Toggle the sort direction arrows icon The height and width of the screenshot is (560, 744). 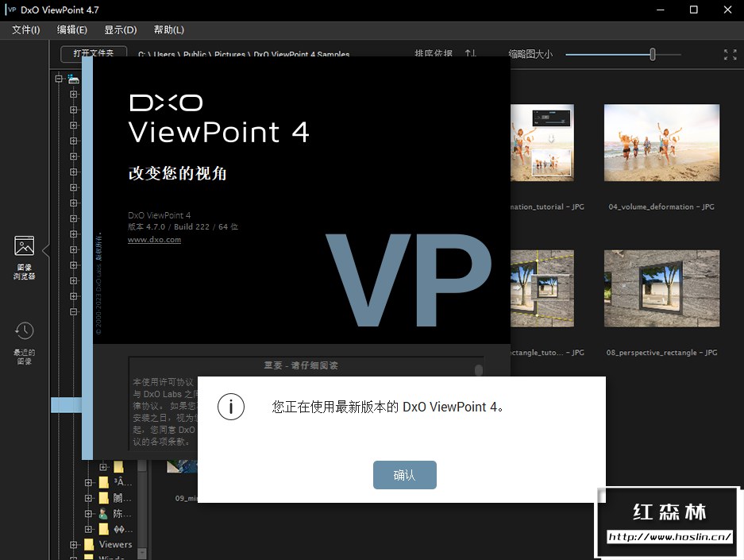pyautogui.click(x=470, y=52)
